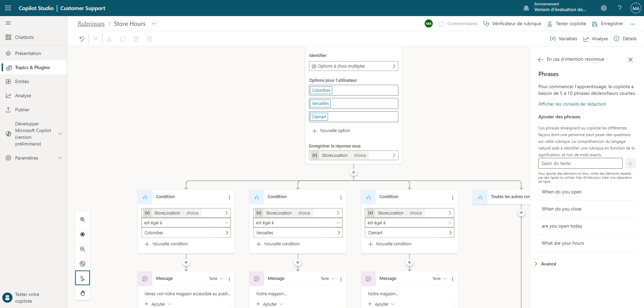Open est égal à operator for Versailles
This screenshot has width=644, height=308.
[298, 223]
